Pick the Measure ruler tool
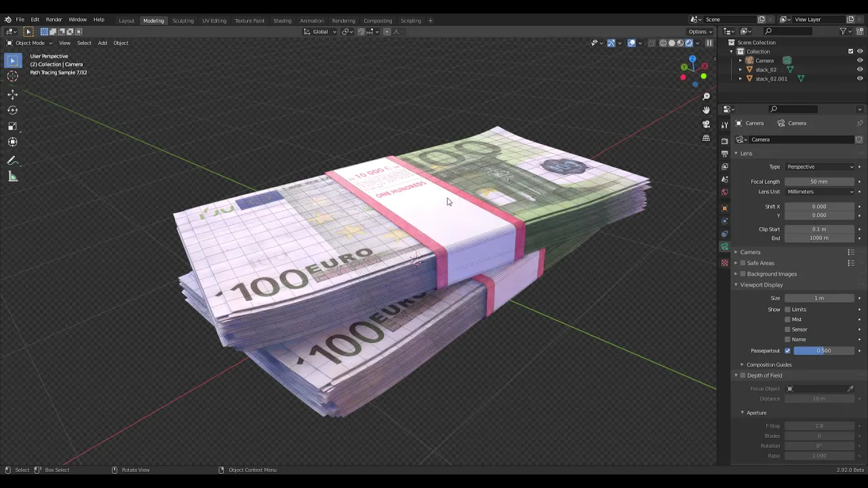Screen dimensions: 868x488 (x=12, y=177)
